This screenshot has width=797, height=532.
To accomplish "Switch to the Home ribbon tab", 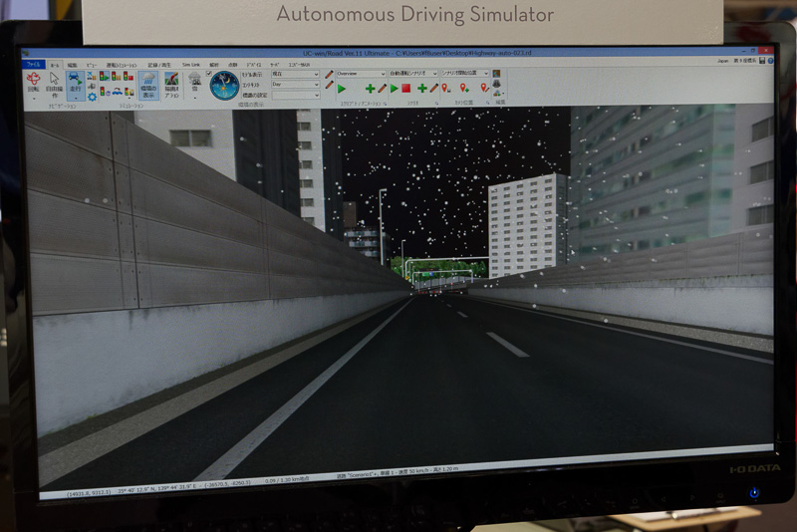I will tap(55, 65).
